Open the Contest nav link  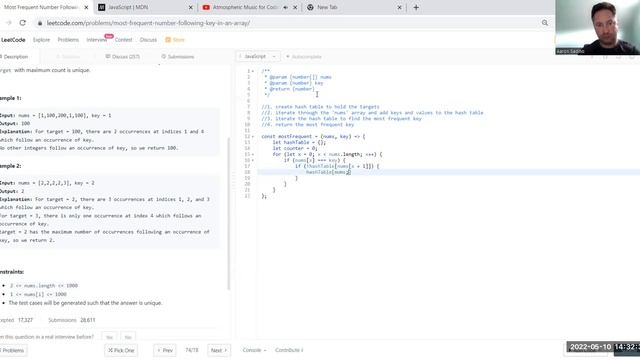(x=123, y=40)
